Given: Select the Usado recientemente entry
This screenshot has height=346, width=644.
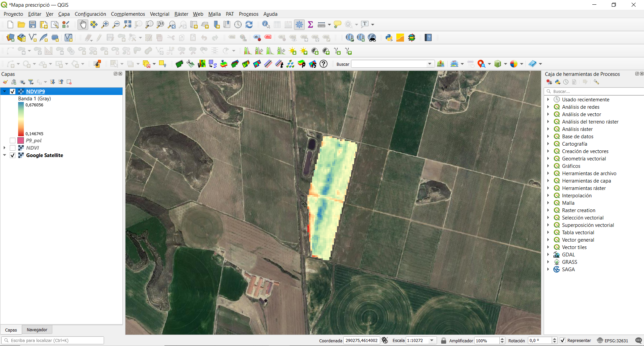Looking at the screenshot, I should pos(586,100).
